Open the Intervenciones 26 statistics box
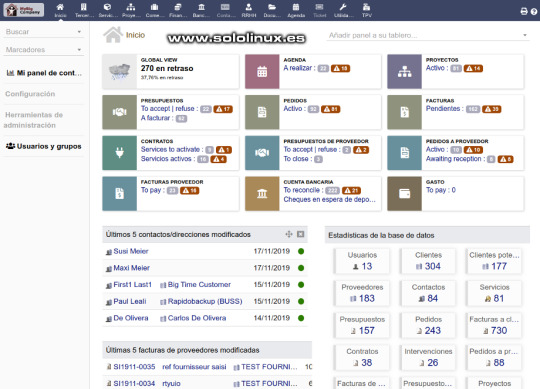Image resolution: width=540 pixels, height=389 pixels. (428, 357)
